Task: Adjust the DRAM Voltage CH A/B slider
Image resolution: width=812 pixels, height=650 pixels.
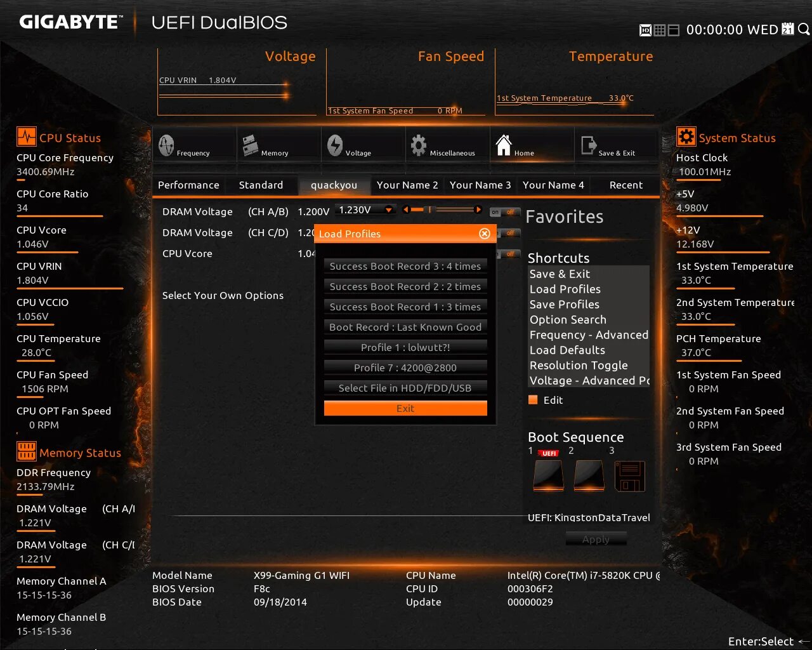Action: pyautogui.click(x=442, y=209)
